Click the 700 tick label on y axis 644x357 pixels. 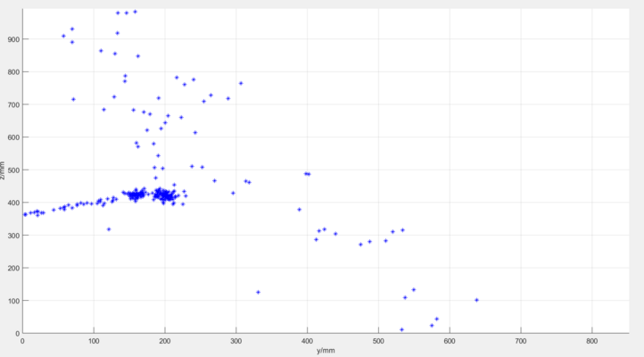pyautogui.click(x=520, y=341)
